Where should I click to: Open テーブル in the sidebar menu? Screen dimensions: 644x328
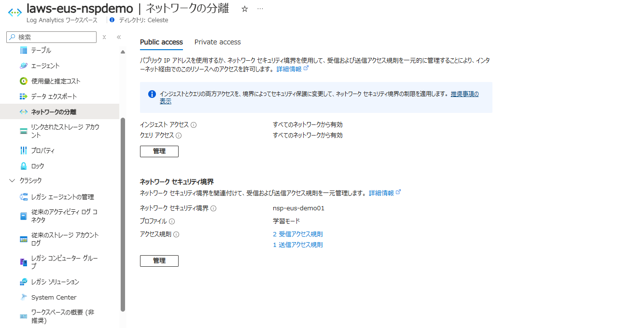[41, 50]
